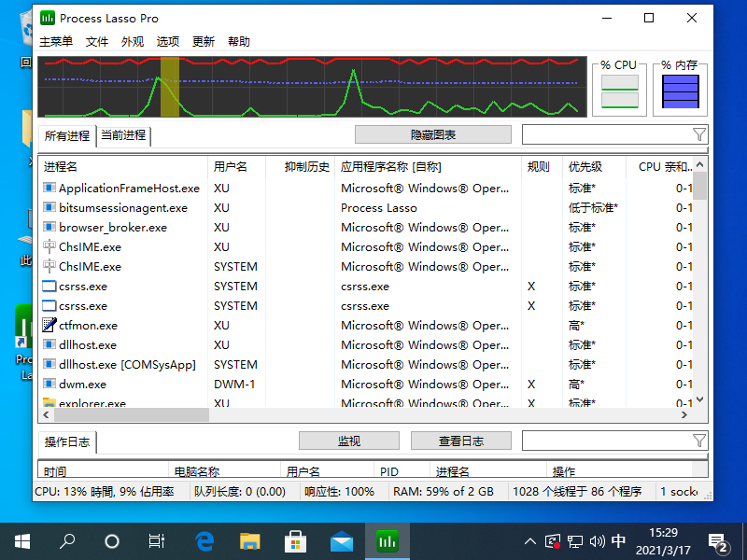Click the filter funnel icon in the log panel

(699, 441)
